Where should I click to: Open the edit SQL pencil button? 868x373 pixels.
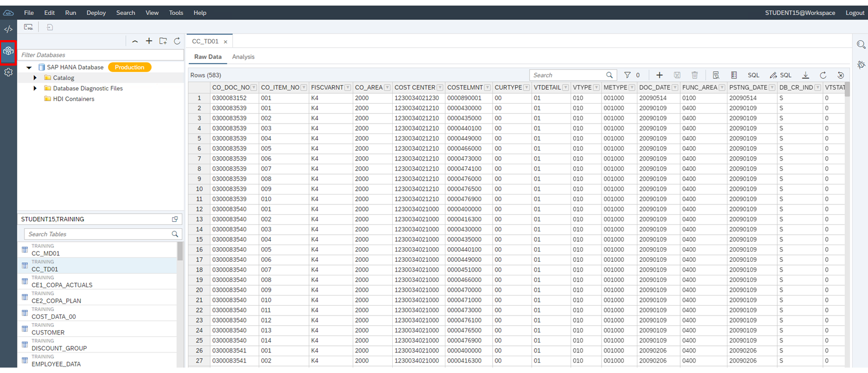coord(781,75)
